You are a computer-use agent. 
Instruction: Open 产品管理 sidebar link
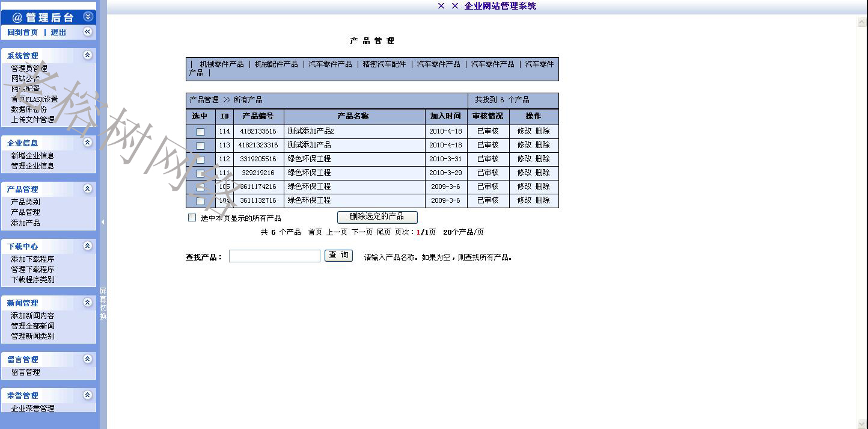[25, 212]
